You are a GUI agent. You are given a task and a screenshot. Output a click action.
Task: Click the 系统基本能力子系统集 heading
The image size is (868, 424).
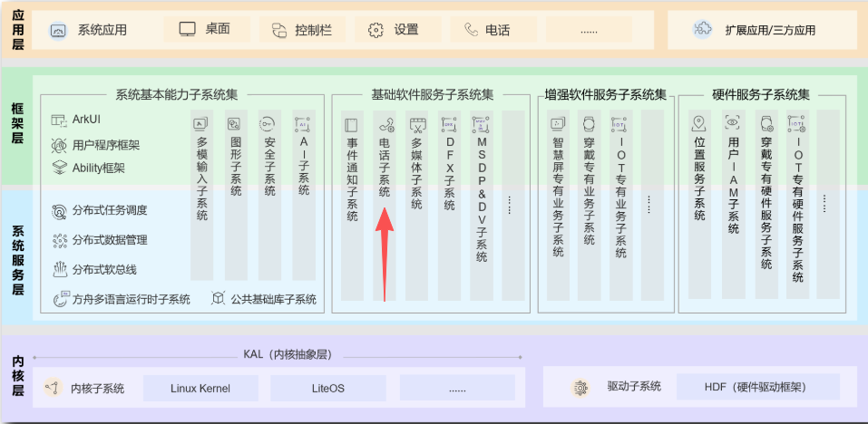point(177,95)
